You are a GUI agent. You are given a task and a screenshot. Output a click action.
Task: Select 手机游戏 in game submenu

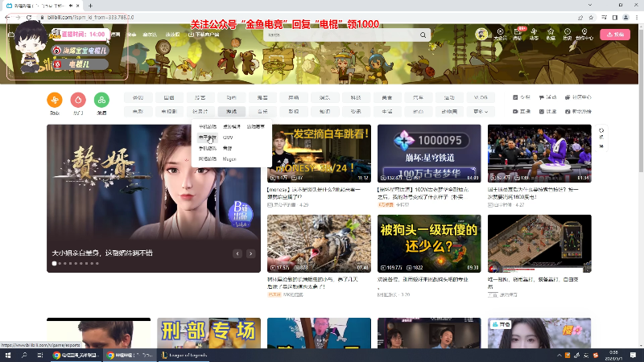click(x=208, y=148)
